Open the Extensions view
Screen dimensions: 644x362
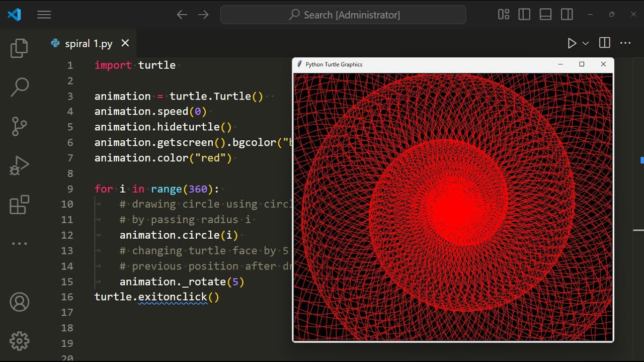coord(19,205)
